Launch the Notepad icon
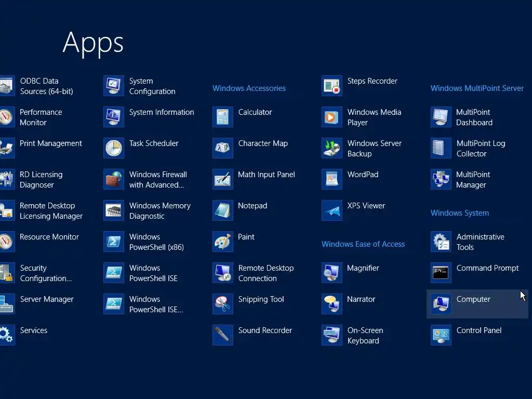The height and width of the screenshot is (399, 532). tap(222, 210)
